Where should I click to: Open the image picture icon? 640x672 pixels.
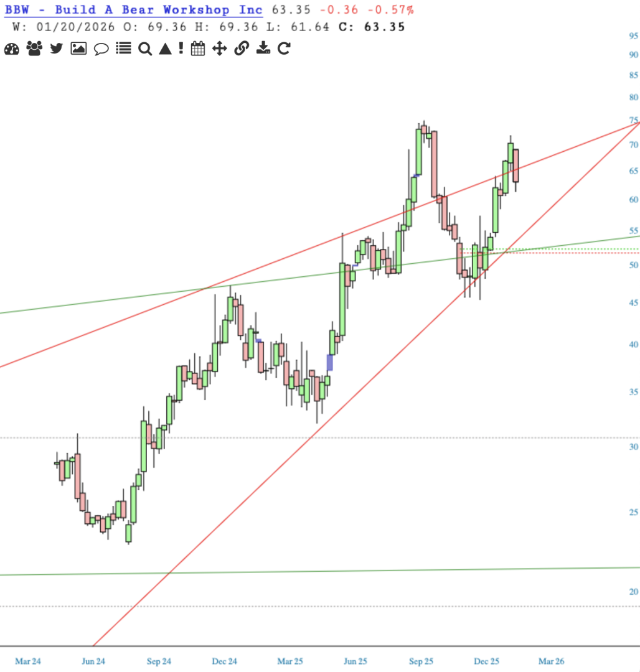(x=78, y=49)
